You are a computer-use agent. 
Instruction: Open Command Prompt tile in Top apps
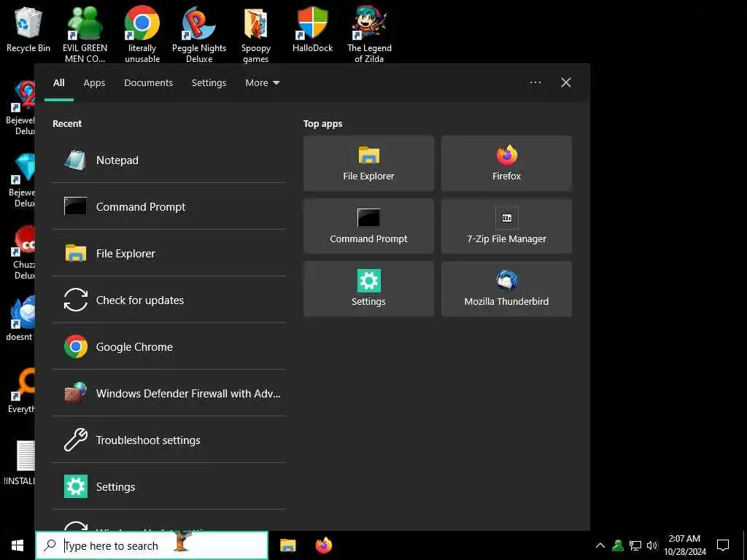368,226
